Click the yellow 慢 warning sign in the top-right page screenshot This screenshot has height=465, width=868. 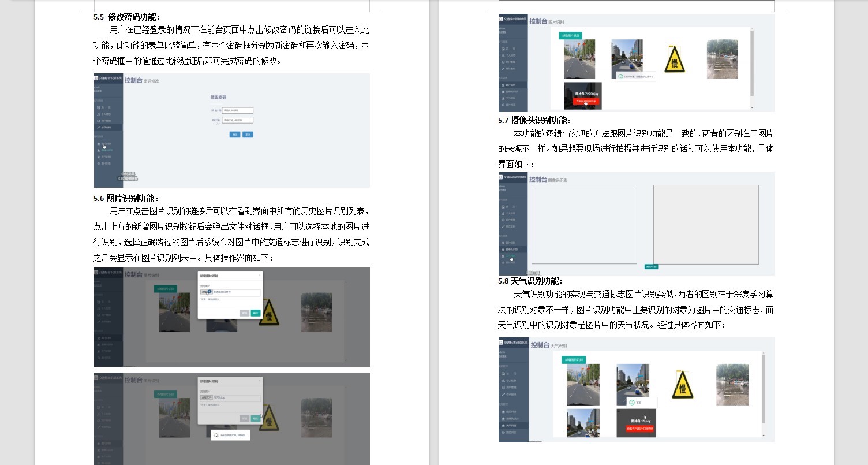674,59
